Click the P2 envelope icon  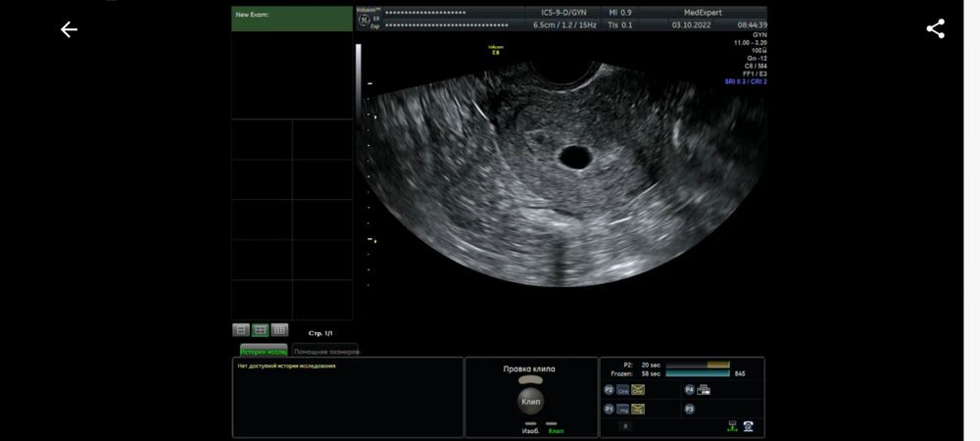click(638, 390)
